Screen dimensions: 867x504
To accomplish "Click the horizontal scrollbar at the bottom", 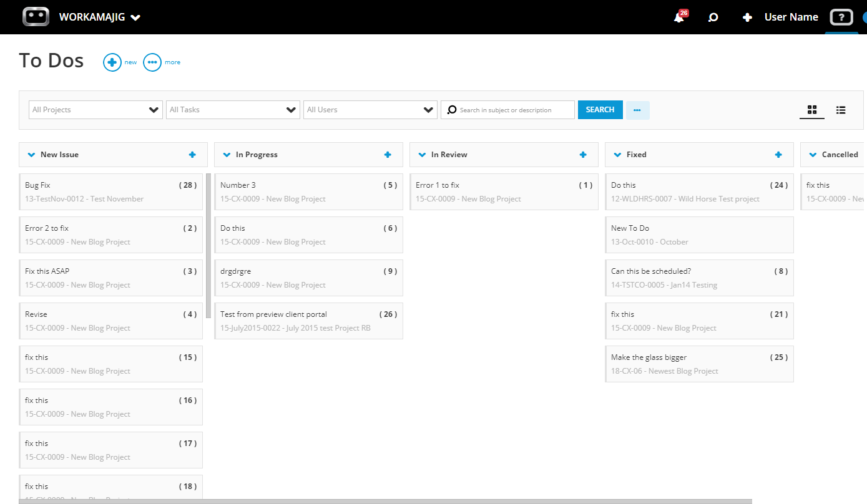I will coord(385,502).
